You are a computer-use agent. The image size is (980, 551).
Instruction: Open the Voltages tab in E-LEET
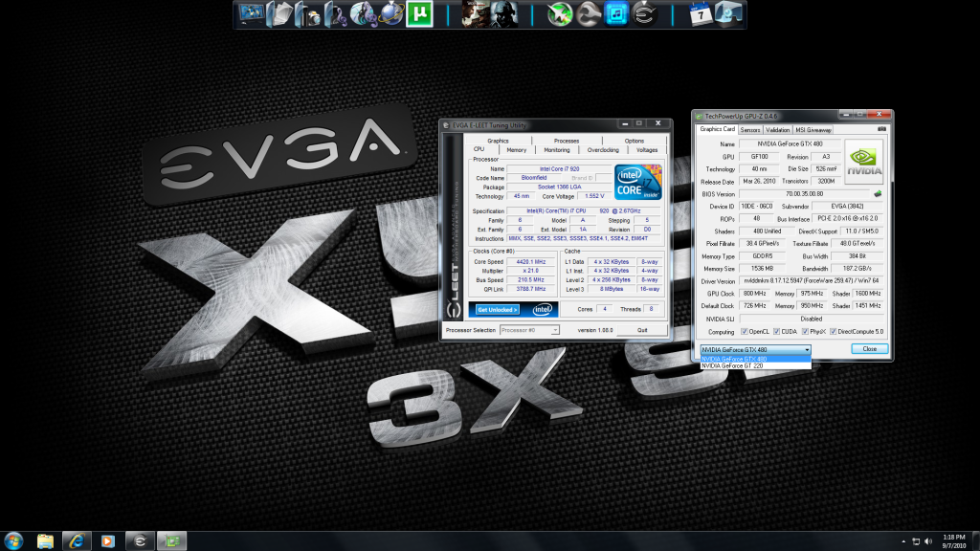[x=647, y=150]
